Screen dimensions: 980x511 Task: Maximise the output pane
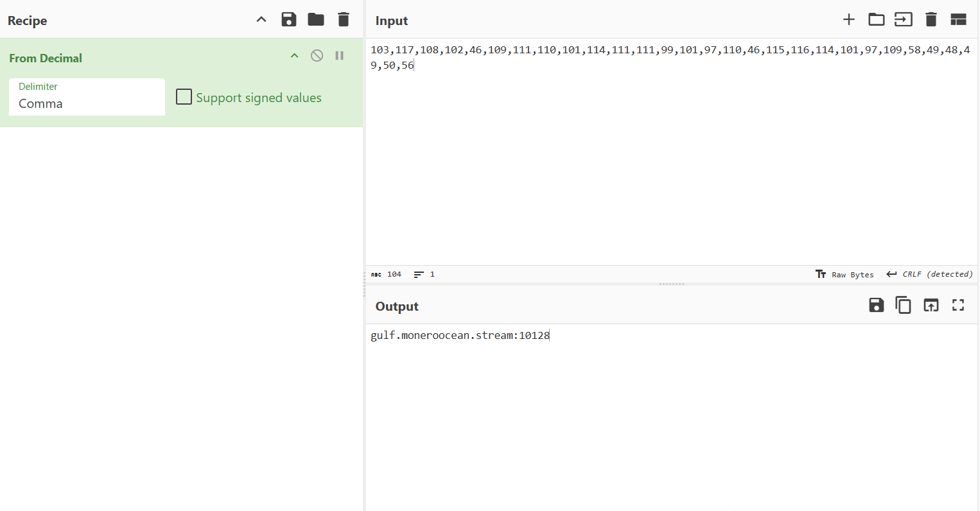[958, 305]
